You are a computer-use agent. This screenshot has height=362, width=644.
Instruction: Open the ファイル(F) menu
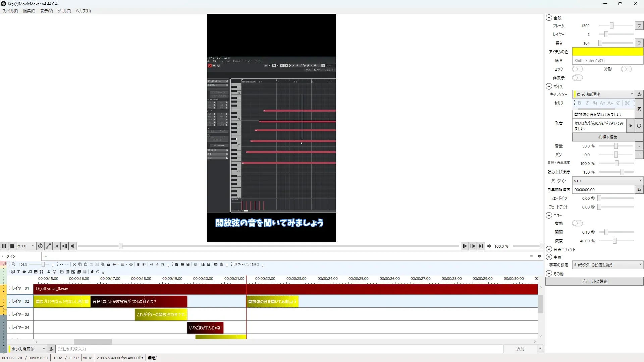click(10, 11)
